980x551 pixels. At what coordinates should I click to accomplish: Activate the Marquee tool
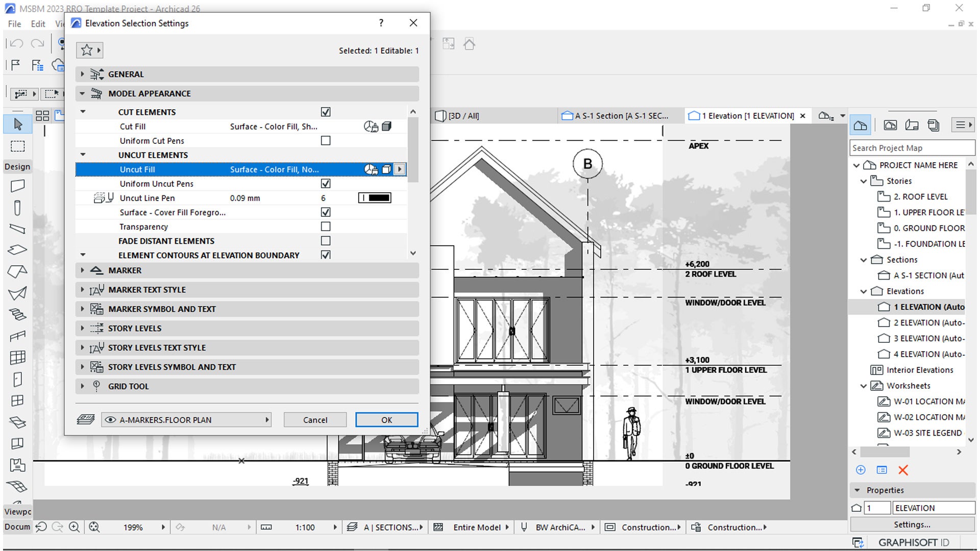tap(17, 146)
